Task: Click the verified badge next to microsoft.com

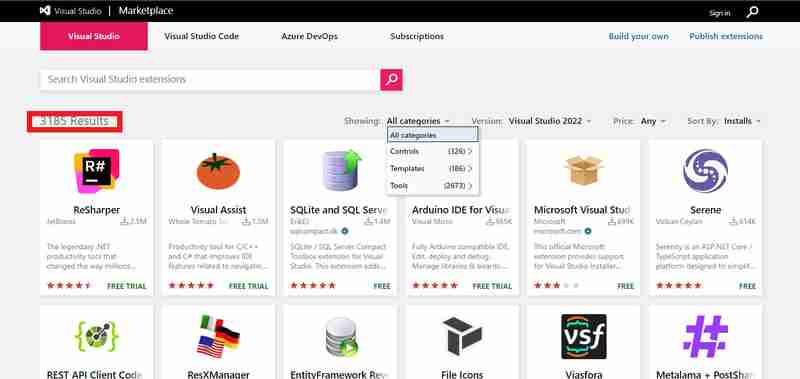Action: pos(588,231)
